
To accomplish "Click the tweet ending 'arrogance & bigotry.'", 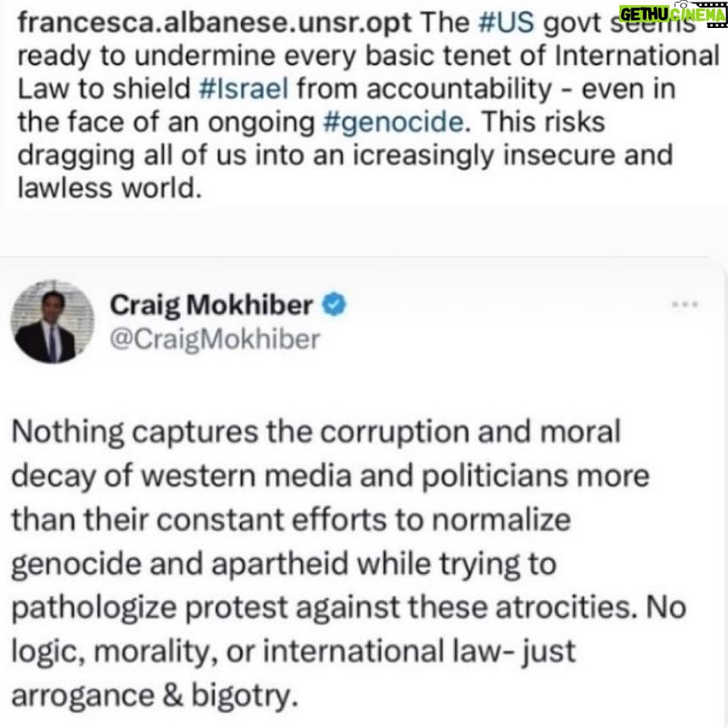I will click(x=154, y=696).
